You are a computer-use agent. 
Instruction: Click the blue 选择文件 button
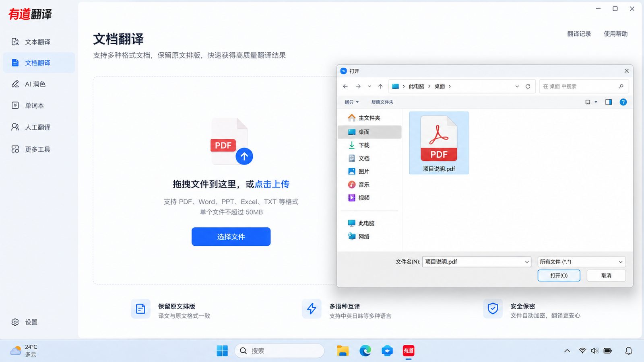point(231,237)
